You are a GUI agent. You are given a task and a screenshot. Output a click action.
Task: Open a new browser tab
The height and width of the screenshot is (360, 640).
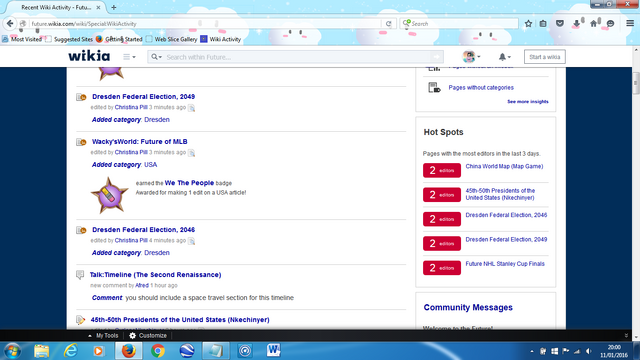tap(113, 7)
